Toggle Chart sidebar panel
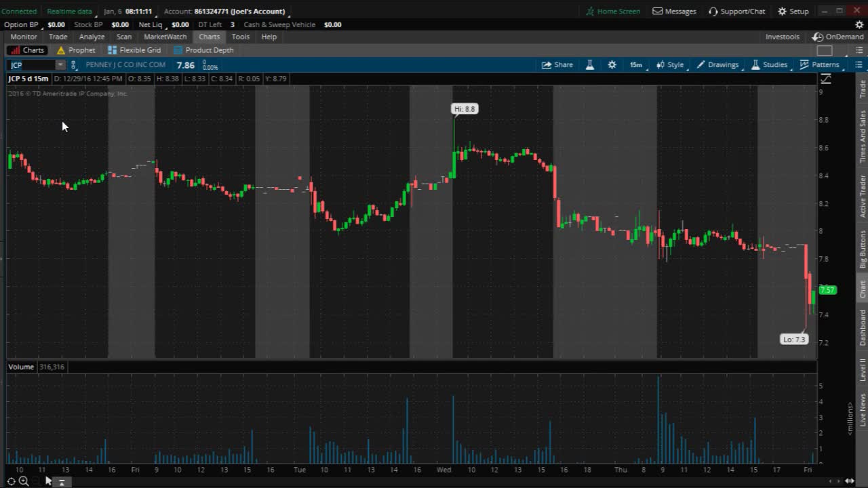The height and width of the screenshot is (488, 868). (x=863, y=289)
